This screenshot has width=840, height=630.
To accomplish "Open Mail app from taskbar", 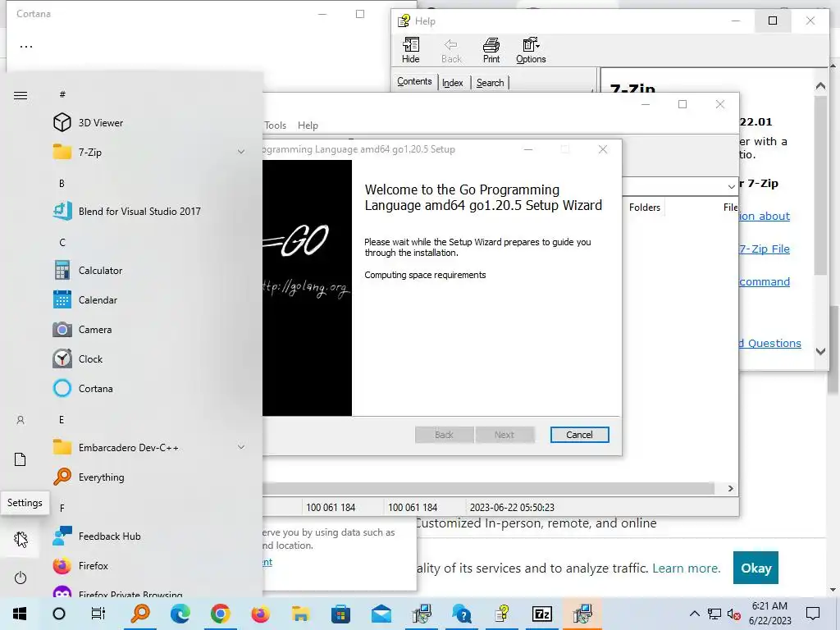I will [381, 614].
